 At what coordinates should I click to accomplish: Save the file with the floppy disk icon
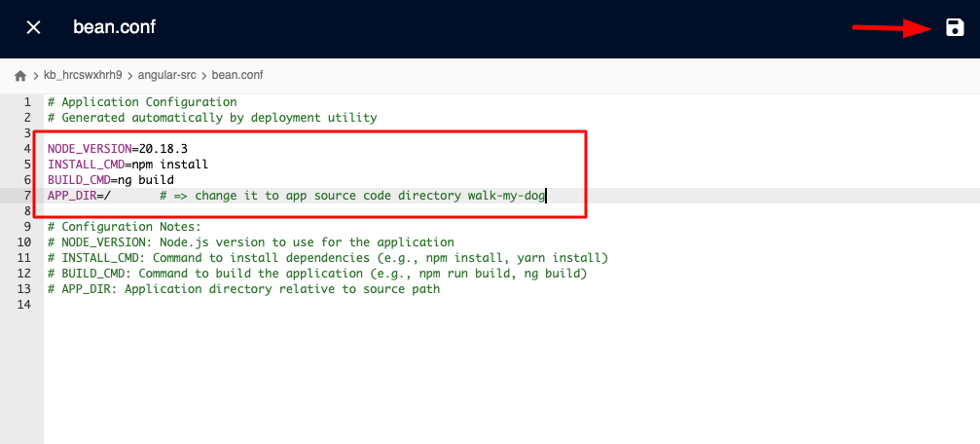955,27
